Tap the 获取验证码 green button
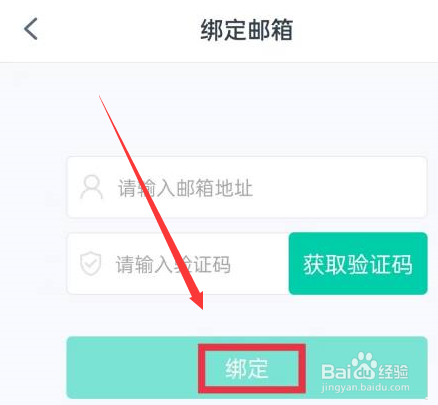 pos(358,264)
